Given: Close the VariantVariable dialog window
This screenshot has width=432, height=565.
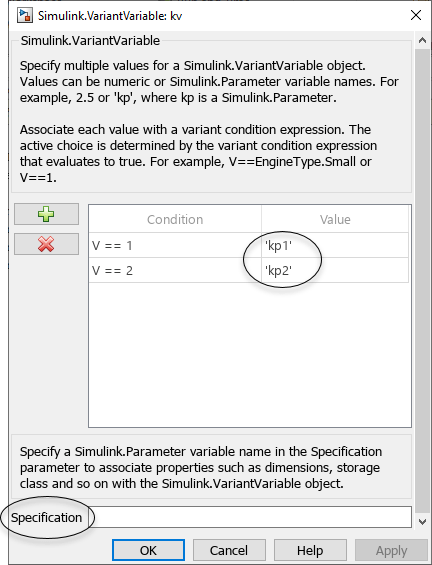Looking at the screenshot, I should (x=416, y=15).
